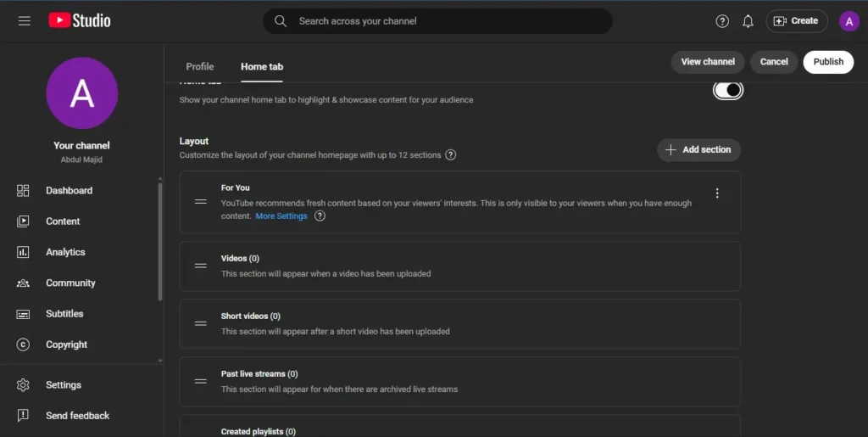Image resolution: width=868 pixels, height=437 pixels.
Task: Click the Videos (0) section title
Action: coord(240,259)
